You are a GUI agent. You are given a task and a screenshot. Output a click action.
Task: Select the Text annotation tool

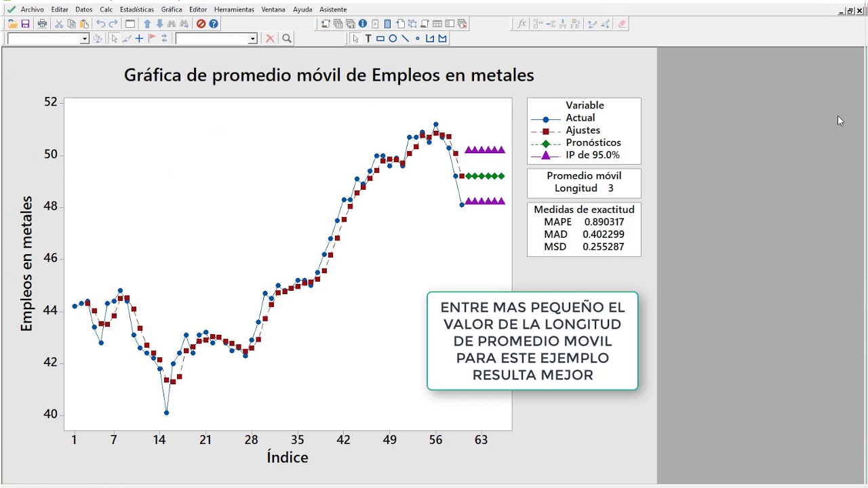[368, 39]
